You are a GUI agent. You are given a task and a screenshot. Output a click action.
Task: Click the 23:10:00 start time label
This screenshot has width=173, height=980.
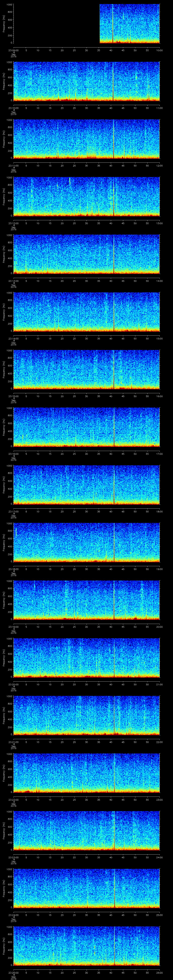click(x=14, y=108)
